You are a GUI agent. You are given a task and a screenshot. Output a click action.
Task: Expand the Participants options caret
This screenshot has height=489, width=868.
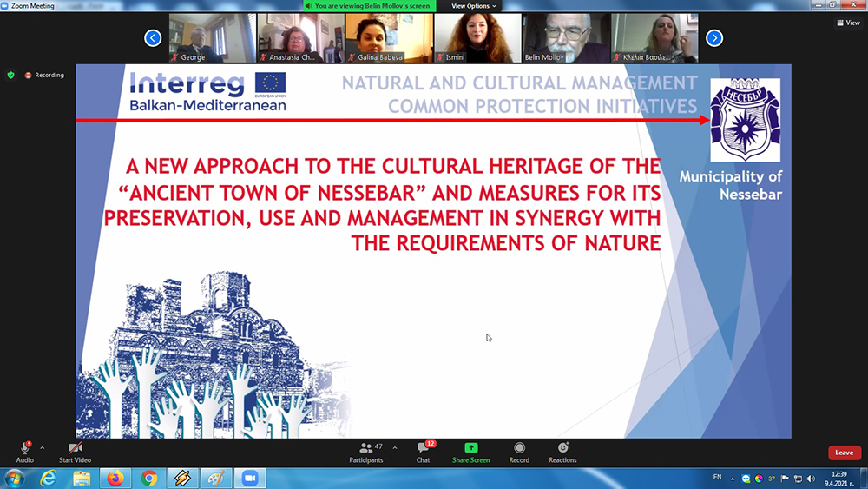[x=395, y=447]
